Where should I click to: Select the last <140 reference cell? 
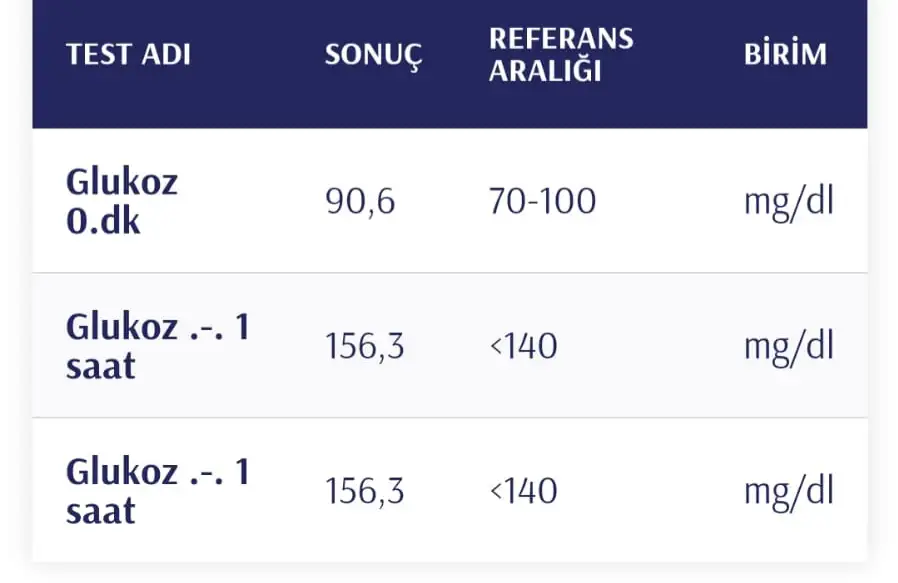523,491
